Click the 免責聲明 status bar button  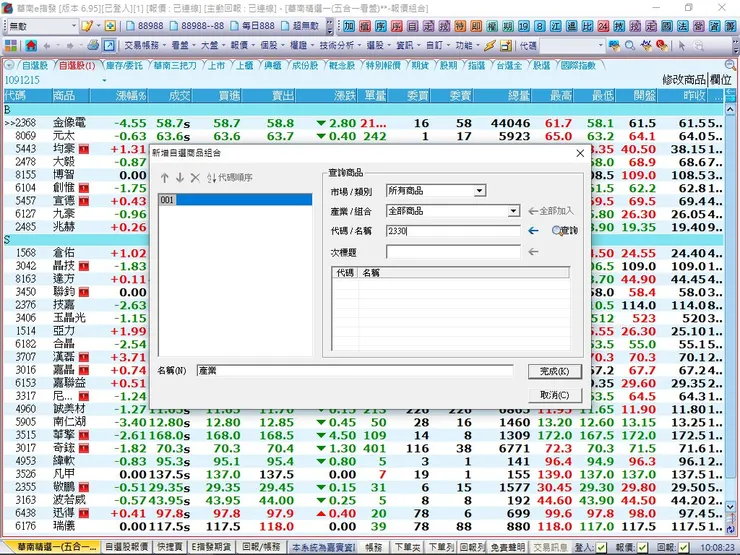pos(507,547)
